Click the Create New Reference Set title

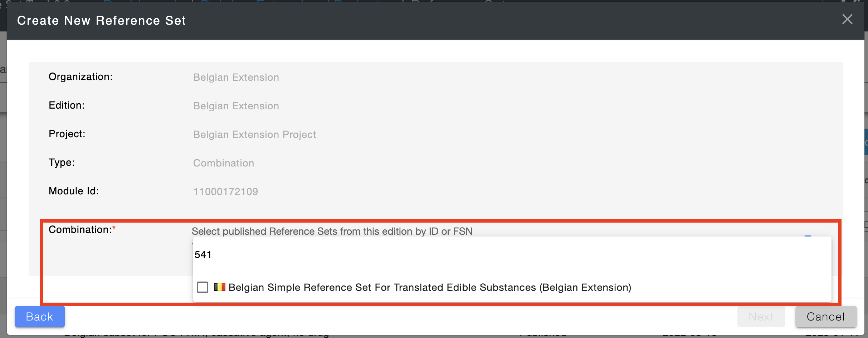tap(102, 20)
